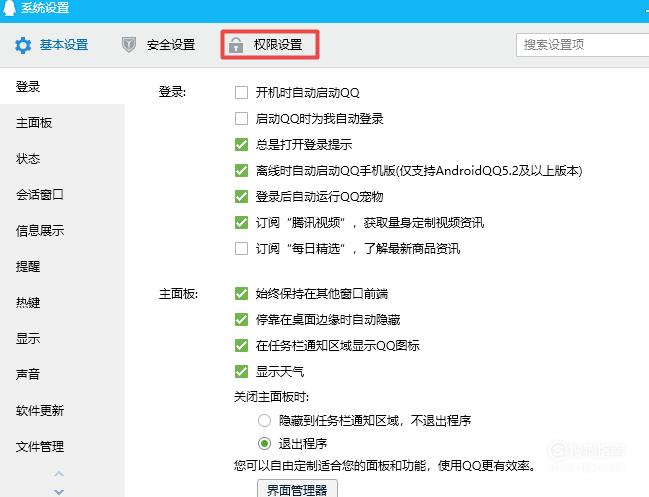Uncheck 在任务栏通知区域显示QQ图标
Image resolution: width=649 pixels, height=497 pixels.
[x=241, y=346]
